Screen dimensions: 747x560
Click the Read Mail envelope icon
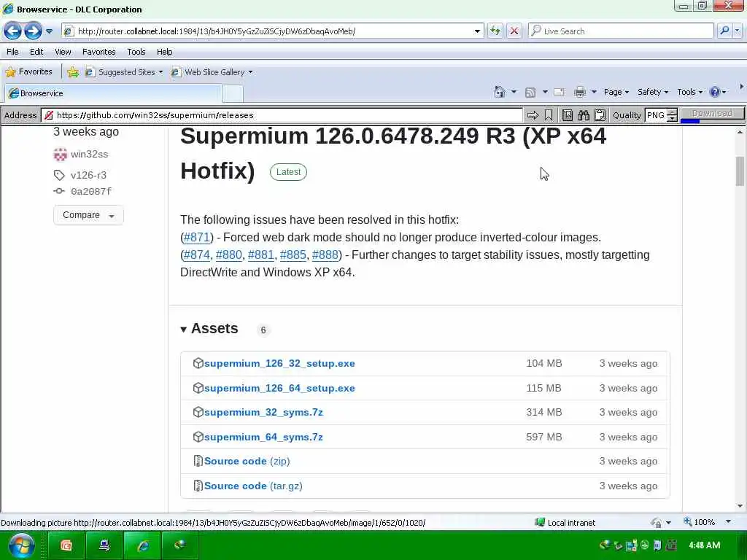tap(560, 92)
